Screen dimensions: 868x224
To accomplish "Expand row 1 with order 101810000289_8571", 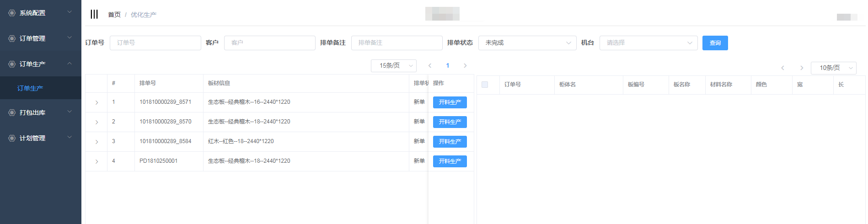I will click(96, 102).
